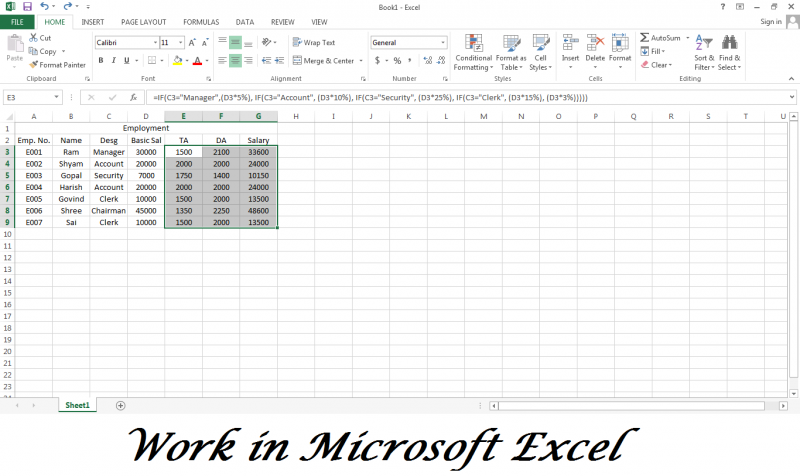This screenshot has width=800, height=476.
Task: Open the Help question mark button
Action: click(722, 7)
